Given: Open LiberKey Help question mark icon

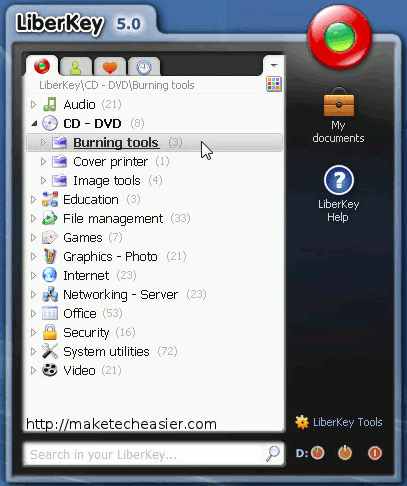Looking at the screenshot, I should [x=339, y=180].
